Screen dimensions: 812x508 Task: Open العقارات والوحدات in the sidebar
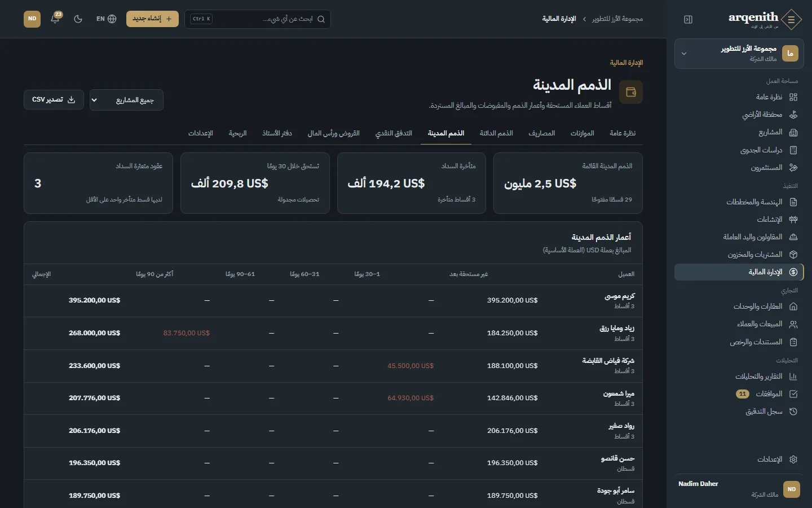point(739,306)
